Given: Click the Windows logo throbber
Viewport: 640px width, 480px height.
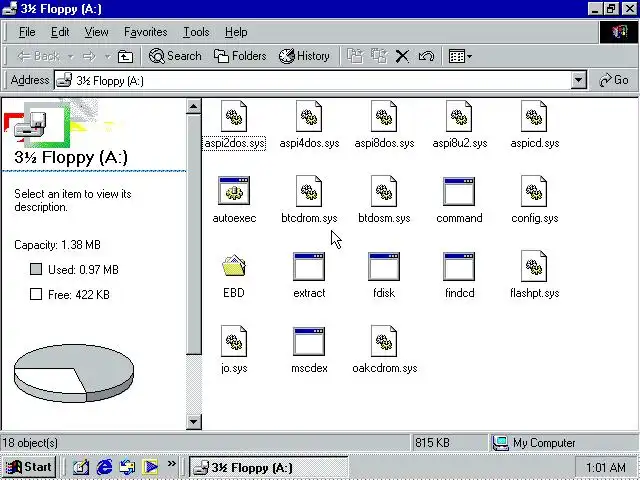Looking at the screenshot, I should click(x=619, y=32).
